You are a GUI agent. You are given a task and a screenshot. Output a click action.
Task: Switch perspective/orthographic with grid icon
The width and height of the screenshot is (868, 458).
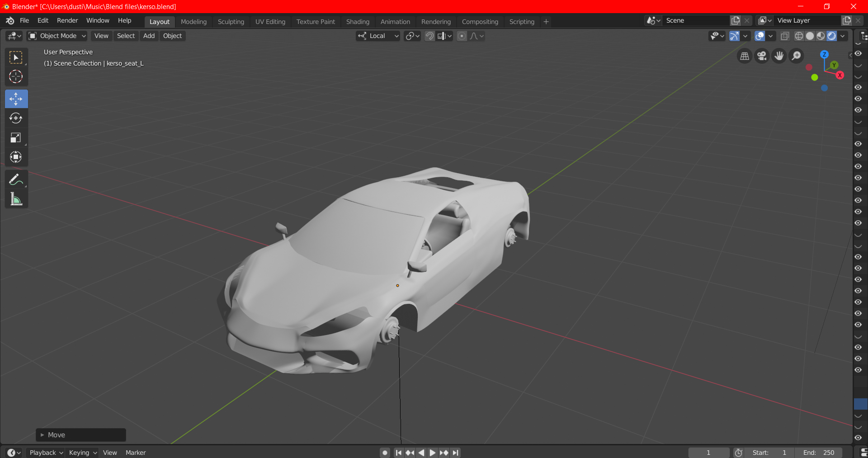(745, 56)
